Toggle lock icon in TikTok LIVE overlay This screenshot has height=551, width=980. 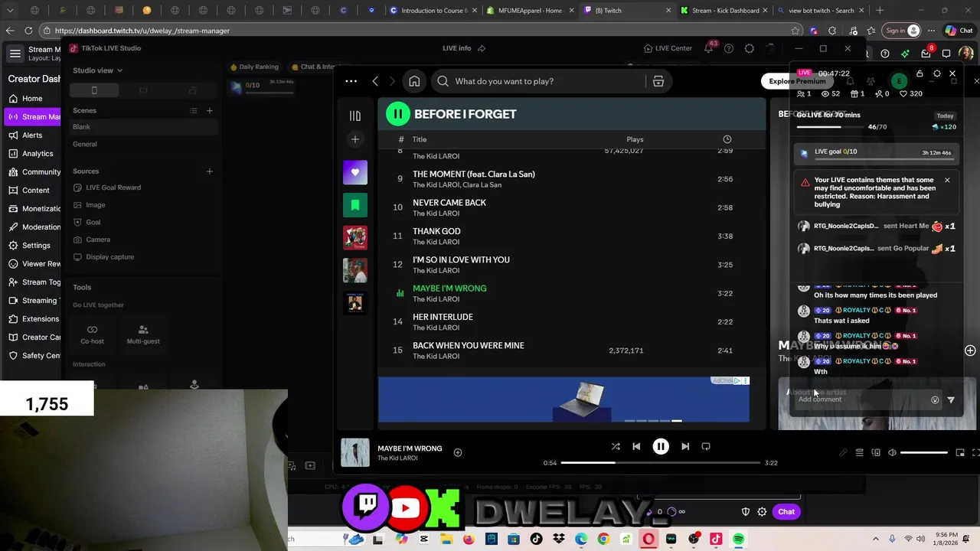pyautogui.click(x=920, y=73)
